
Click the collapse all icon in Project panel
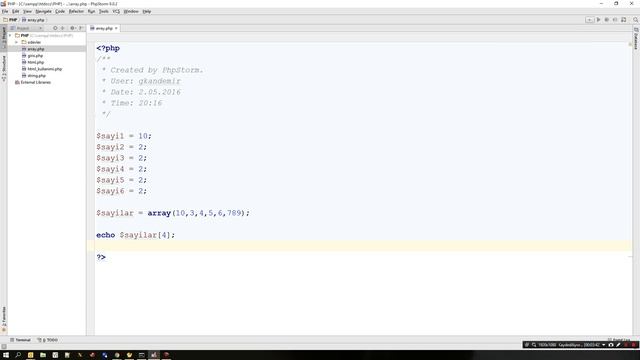click(x=63, y=28)
